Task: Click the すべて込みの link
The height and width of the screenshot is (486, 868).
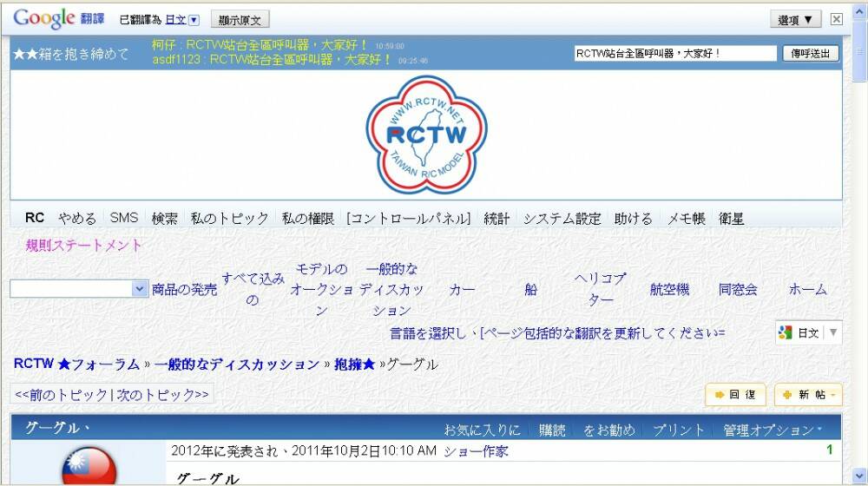Action: [253, 290]
